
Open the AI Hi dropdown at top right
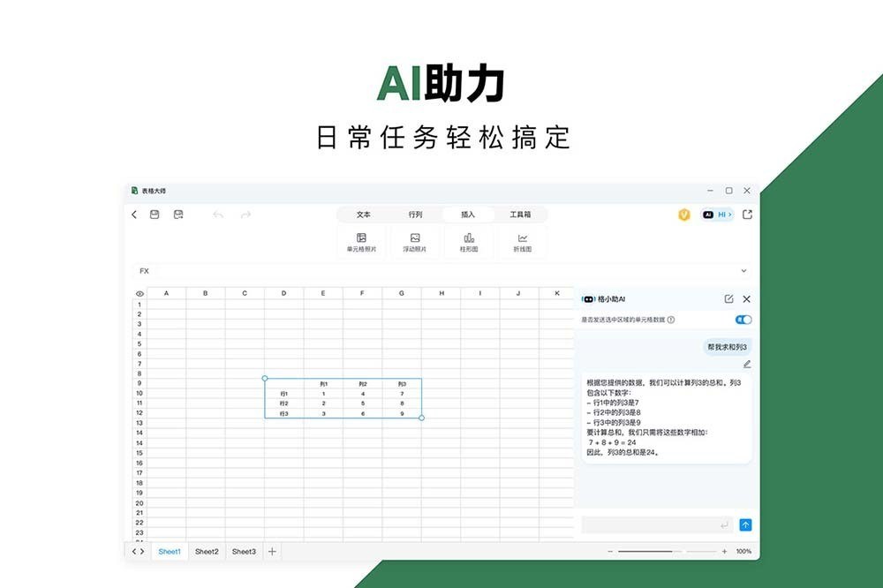pos(716,214)
